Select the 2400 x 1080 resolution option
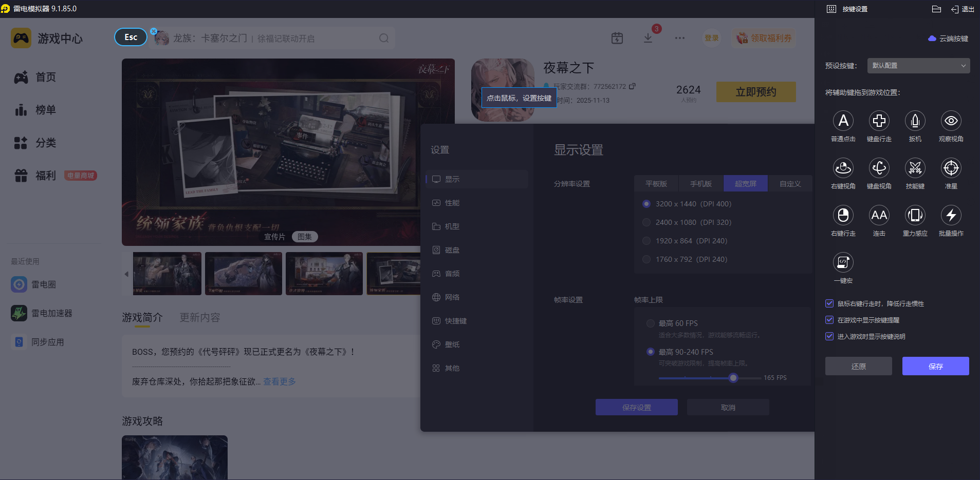Image resolution: width=980 pixels, height=480 pixels. click(x=646, y=222)
